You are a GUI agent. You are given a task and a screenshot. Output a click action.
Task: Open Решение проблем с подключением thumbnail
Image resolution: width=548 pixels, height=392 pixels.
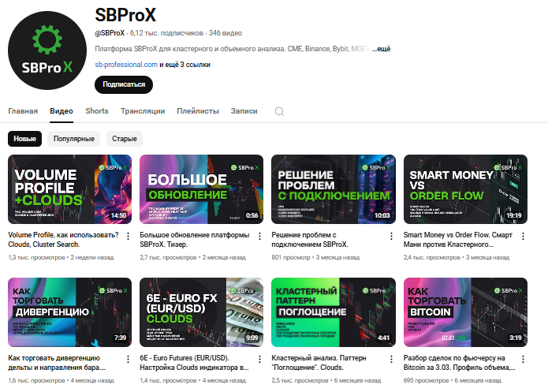pos(334,189)
